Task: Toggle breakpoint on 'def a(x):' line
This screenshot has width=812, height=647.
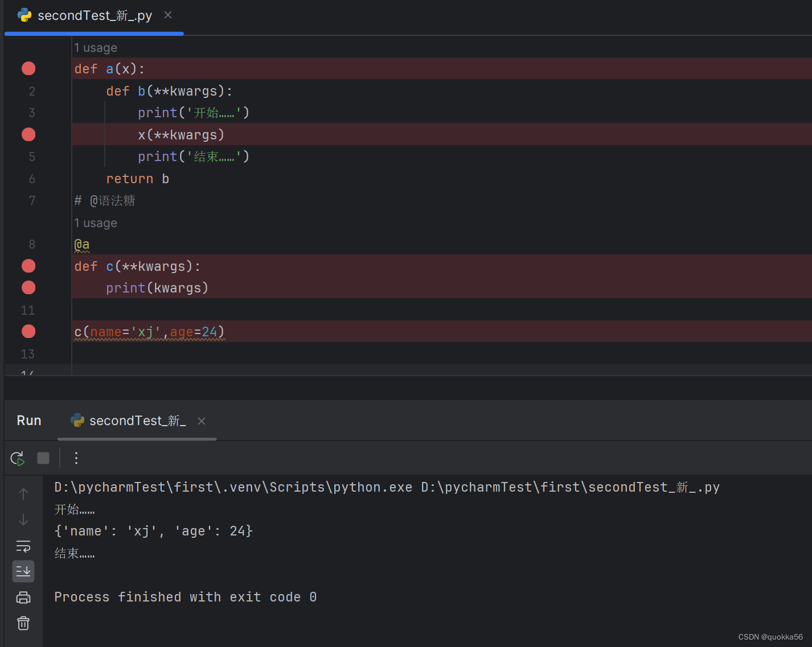Action: point(28,69)
